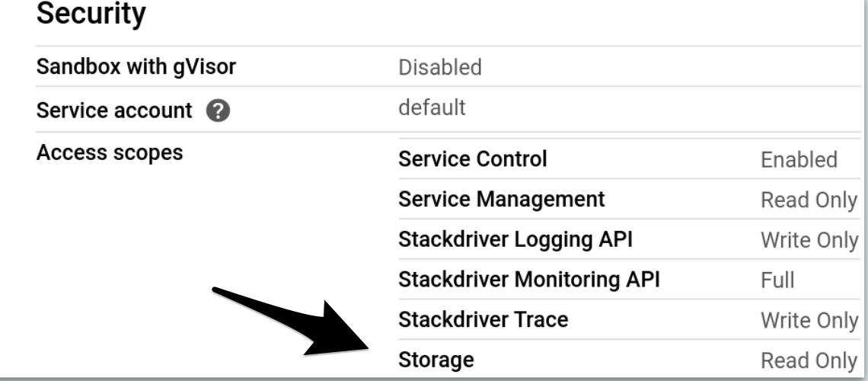868x381 pixels.
Task: Select the Service Management scope
Action: coord(501,200)
